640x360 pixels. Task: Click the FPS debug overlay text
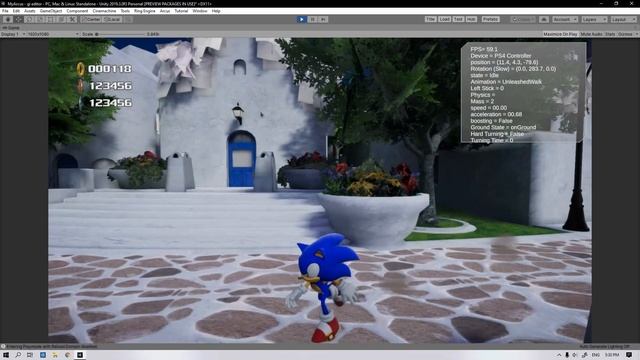[x=484, y=49]
